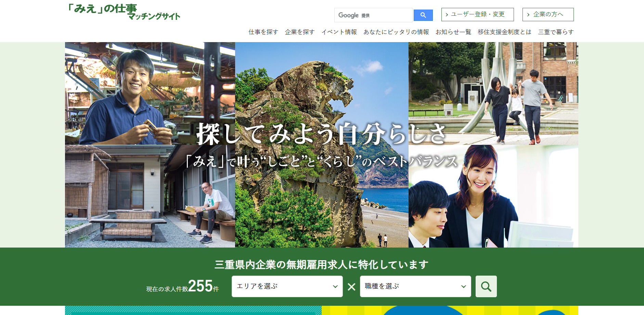Go to イベント情報 in the navigation

(x=339, y=32)
